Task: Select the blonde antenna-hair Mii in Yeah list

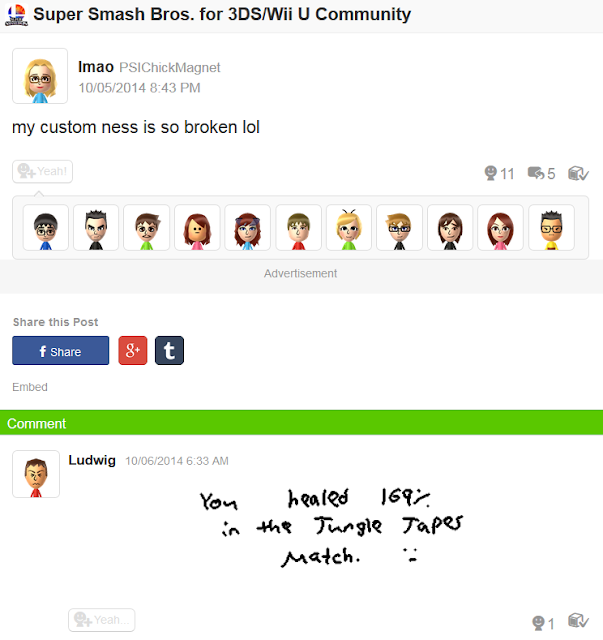Action: (x=349, y=228)
